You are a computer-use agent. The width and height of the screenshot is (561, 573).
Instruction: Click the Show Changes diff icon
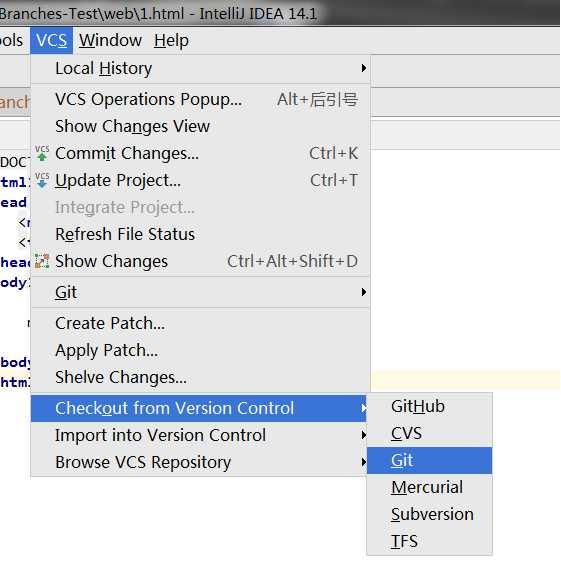pyautogui.click(x=42, y=261)
